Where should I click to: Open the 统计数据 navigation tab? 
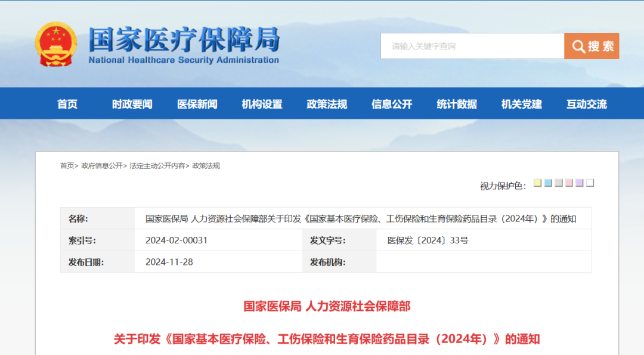[x=457, y=104]
